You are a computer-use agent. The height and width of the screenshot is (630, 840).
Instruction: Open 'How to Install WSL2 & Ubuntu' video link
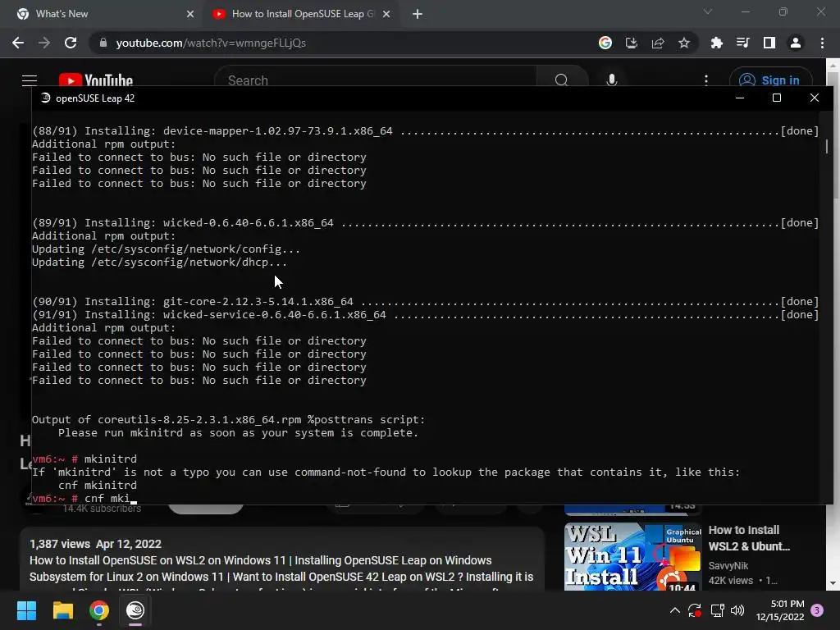pyautogui.click(x=749, y=538)
